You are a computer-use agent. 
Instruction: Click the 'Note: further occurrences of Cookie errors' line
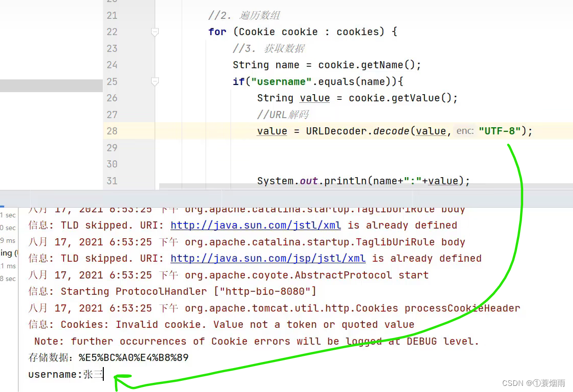[x=256, y=341]
